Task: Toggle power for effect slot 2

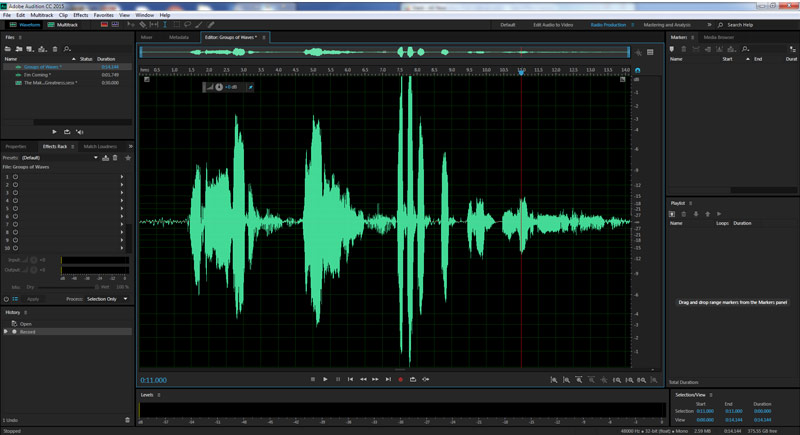Action: point(15,185)
